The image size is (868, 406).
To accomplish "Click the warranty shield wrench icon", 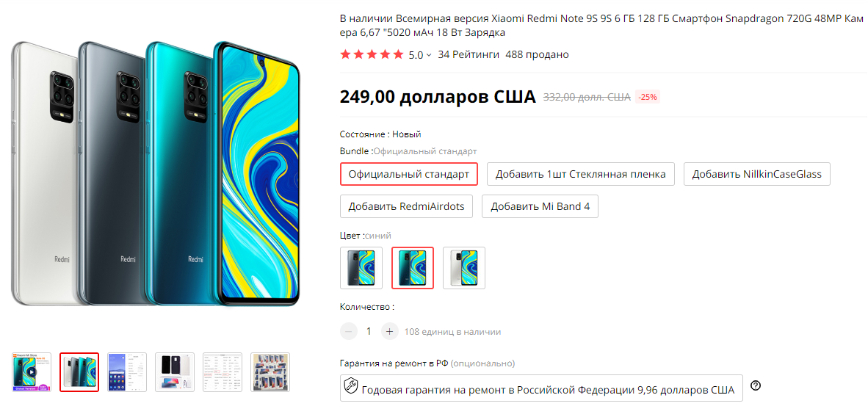I will pyautogui.click(x=350, y=389).
